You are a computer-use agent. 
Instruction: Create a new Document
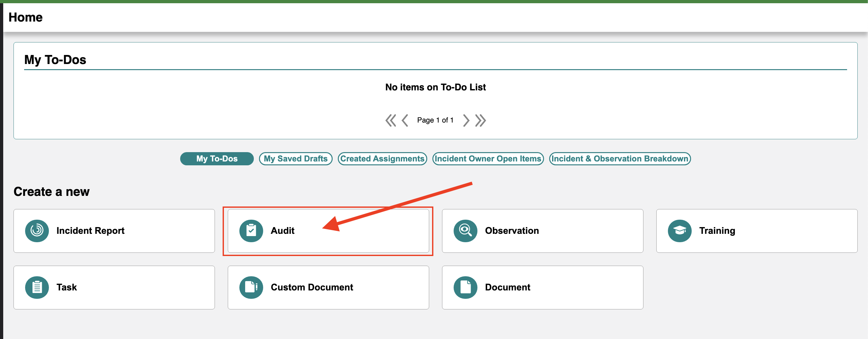tap(542, 288)
